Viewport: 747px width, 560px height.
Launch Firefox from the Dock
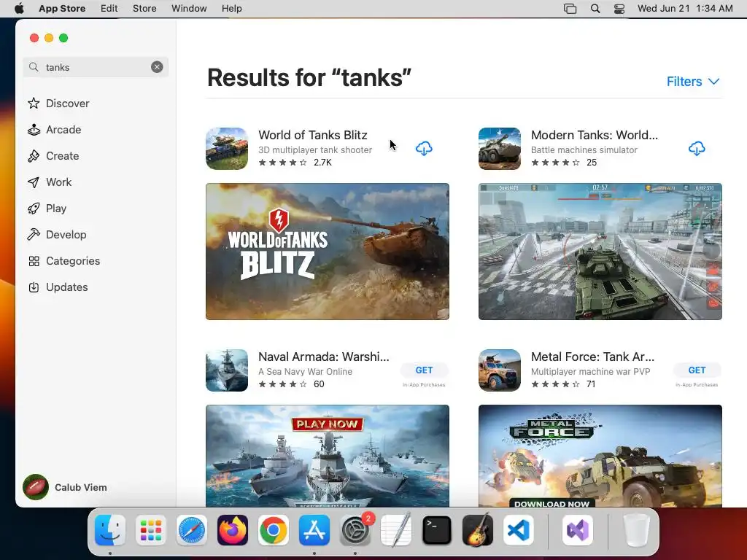click(x=233, y=530)
